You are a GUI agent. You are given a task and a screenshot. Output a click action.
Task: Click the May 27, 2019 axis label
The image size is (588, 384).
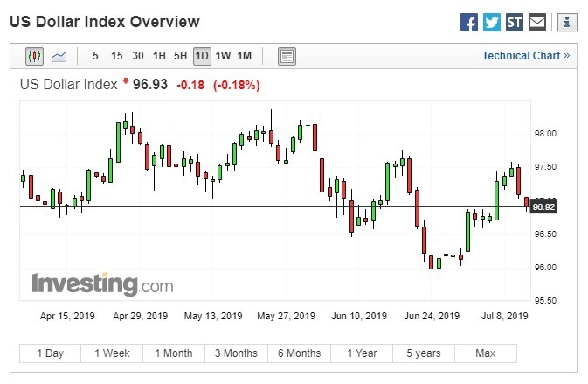[286, 316]
